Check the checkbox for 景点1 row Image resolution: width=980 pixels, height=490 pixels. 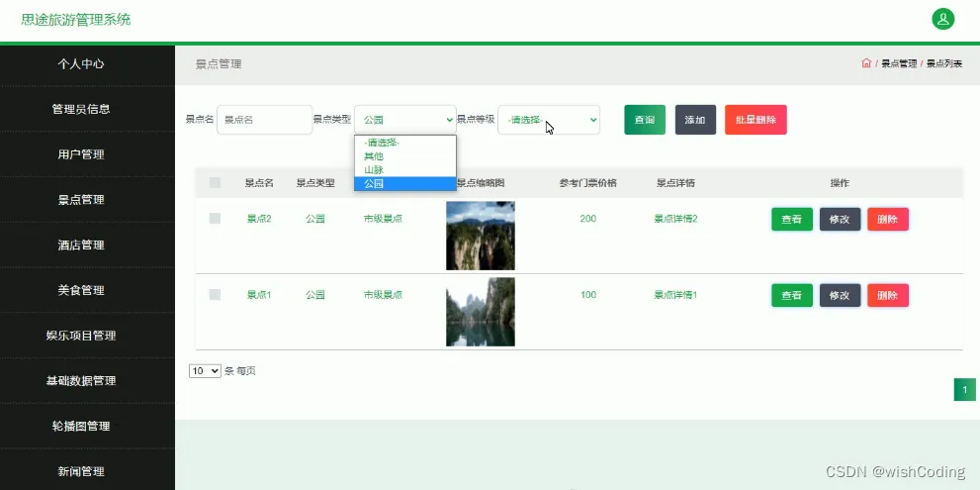click(x=215, y=295)
